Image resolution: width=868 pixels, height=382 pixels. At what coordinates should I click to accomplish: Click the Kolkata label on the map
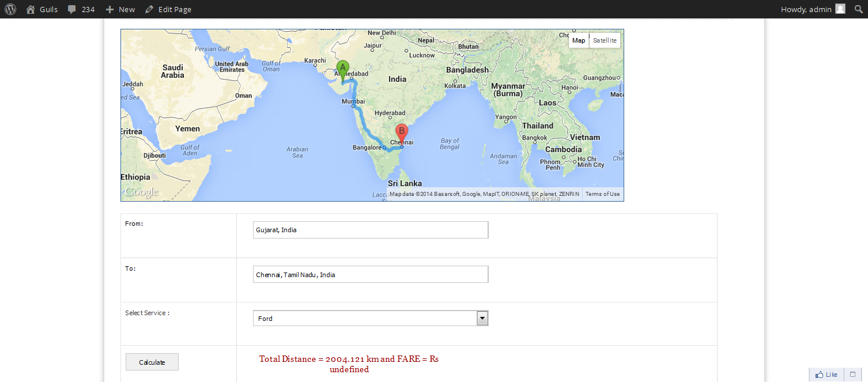(455, 86)
